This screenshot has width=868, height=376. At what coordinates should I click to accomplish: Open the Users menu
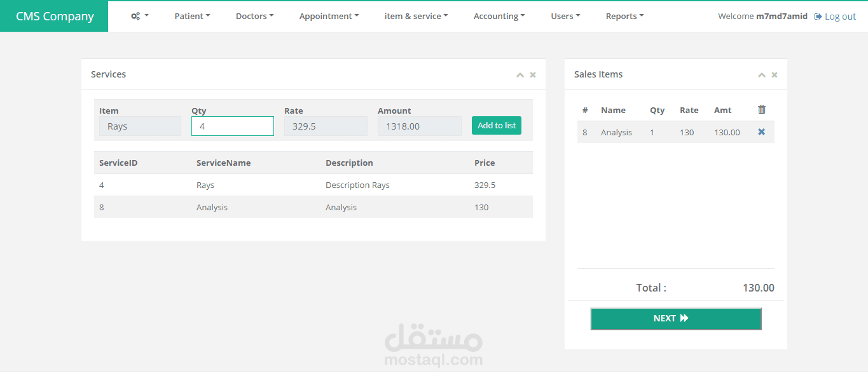point(565,16)
